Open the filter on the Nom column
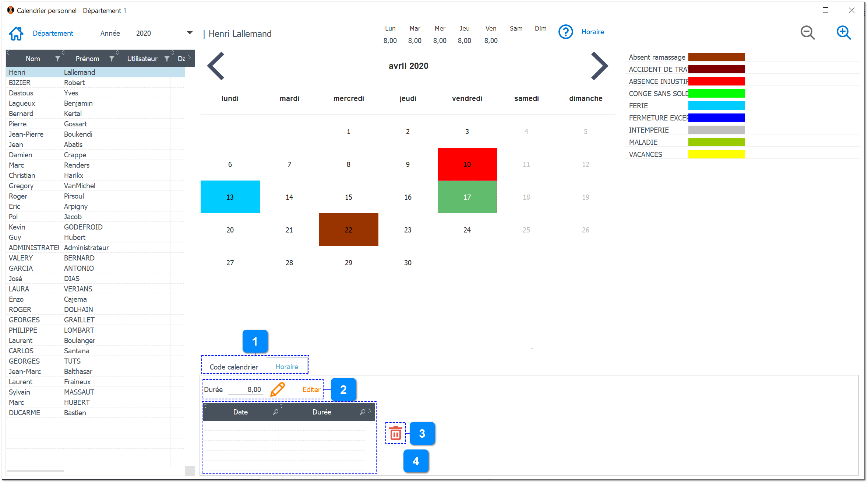The height and width of the screenshot is (483, 868). [58, 58]
